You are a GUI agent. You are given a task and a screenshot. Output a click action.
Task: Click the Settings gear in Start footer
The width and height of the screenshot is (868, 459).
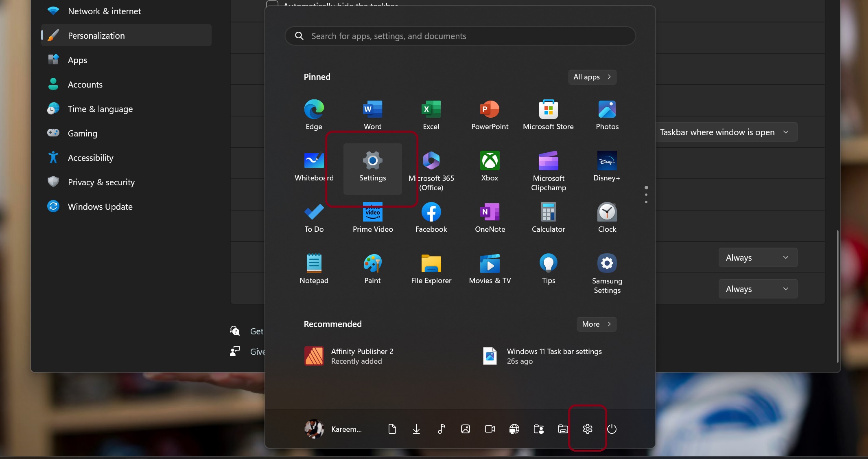click(587, 429)
